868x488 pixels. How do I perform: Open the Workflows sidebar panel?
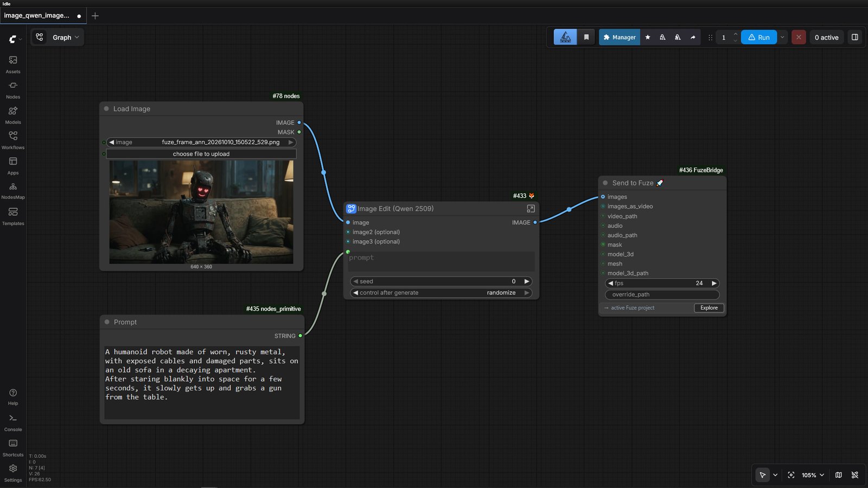click(x=13, y=140)
